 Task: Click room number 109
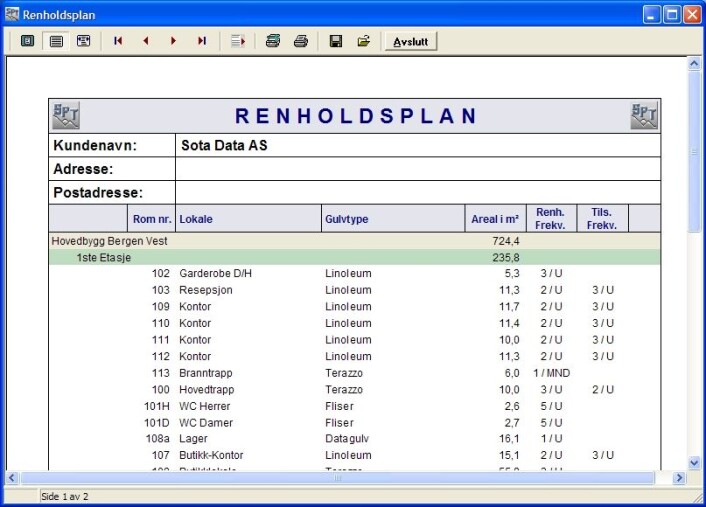point(161,307)
